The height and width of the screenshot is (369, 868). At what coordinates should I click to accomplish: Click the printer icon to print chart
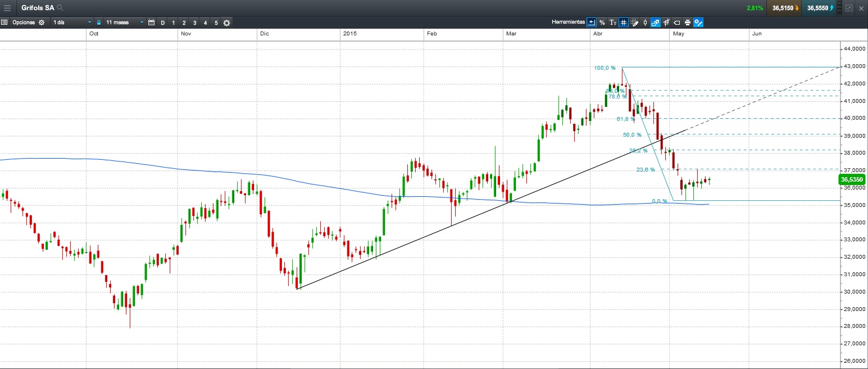click(687, 22)
